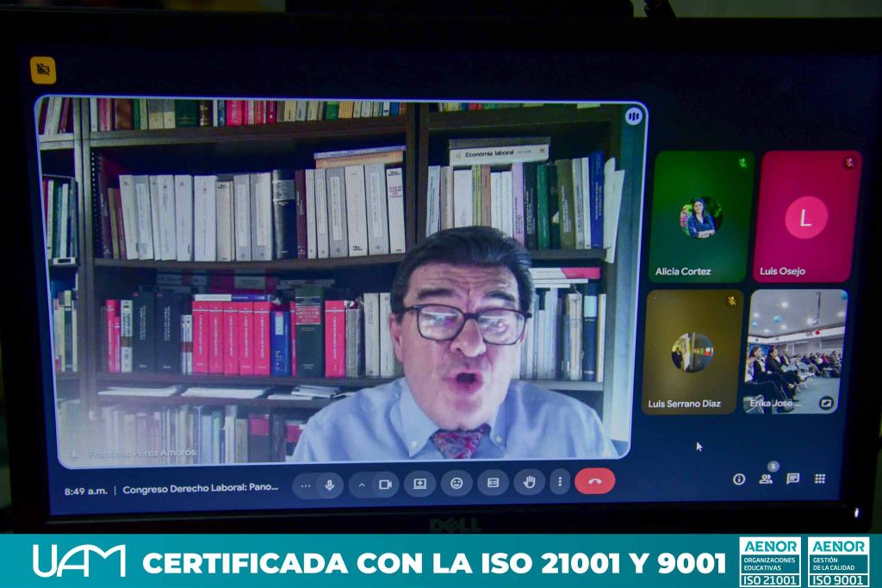Viewport: 882px width, 588px height.
Task: Click the present screen icon
Action: (x=419, y=484)
